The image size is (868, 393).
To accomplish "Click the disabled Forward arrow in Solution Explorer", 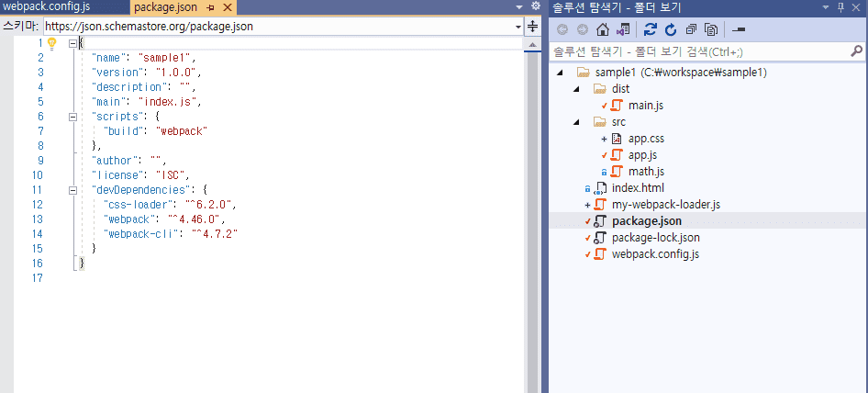I will (x=583, y=29).
